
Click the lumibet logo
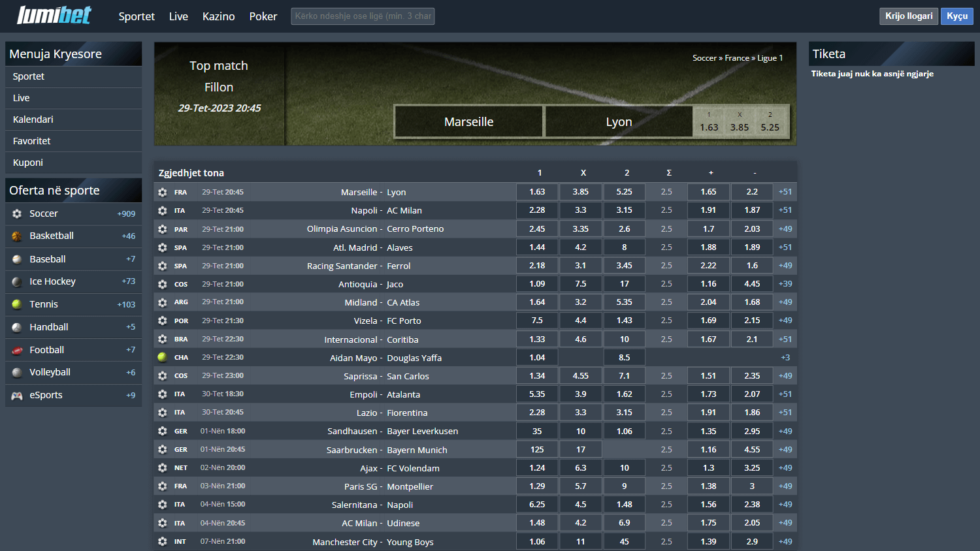[54, 15]
